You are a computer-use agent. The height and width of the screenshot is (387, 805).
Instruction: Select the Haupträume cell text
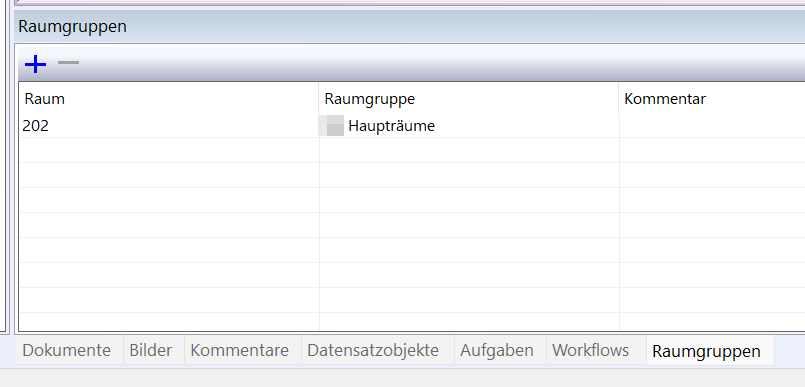(x=391, y=126)
